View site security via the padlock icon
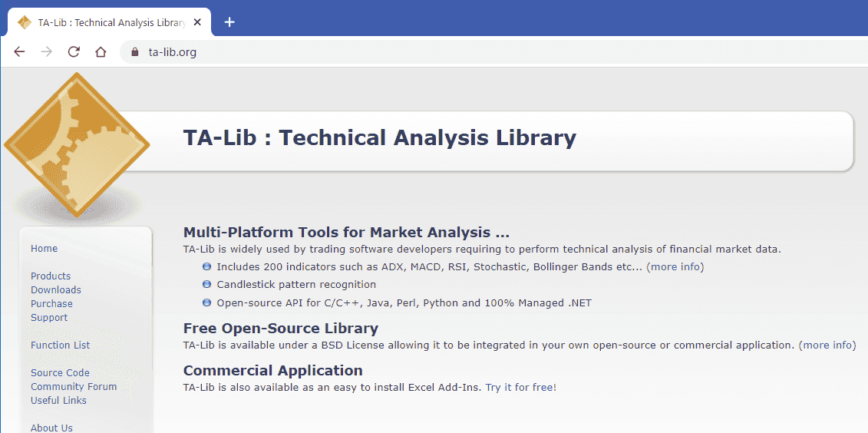This screenshot has height=433, width=868. [134, 52]
